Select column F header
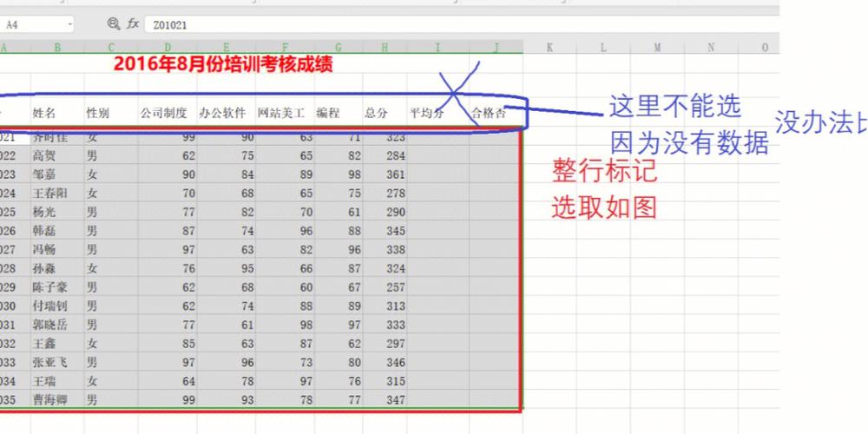This screenshot has width=868, height=434. (x=285, y=48)
